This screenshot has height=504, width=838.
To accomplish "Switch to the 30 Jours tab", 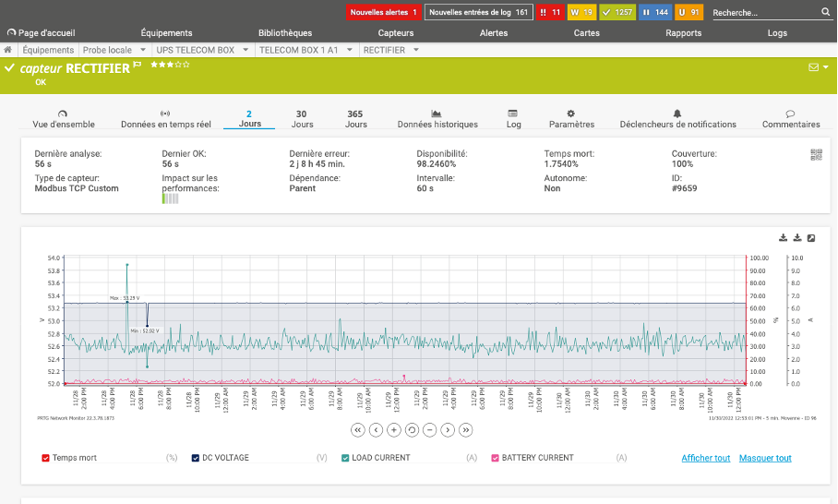I will (302, 119).
